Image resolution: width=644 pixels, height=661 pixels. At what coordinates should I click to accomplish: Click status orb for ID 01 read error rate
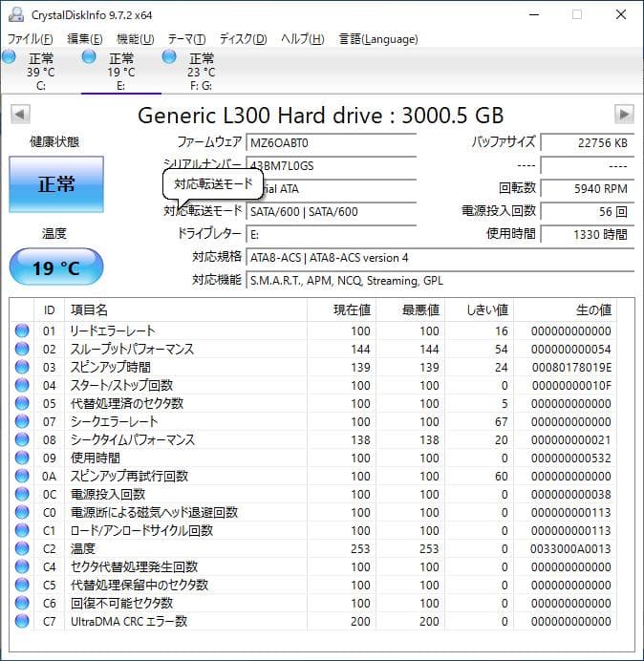pos(22,330)
